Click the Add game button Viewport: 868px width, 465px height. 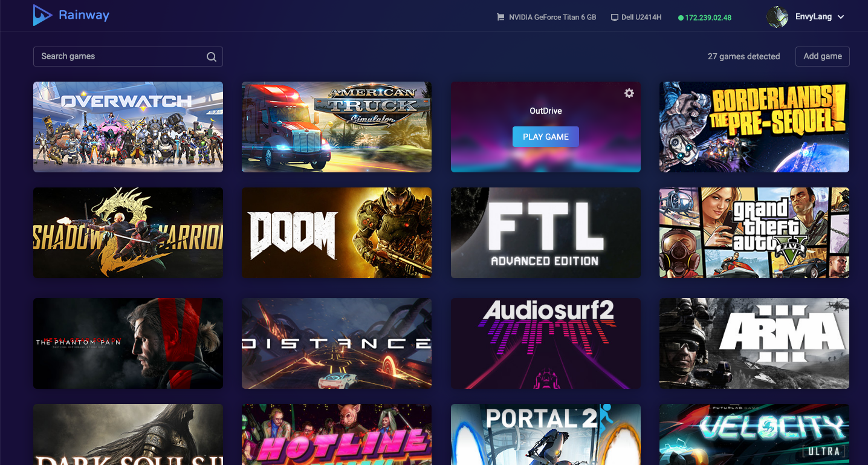[x=823, y=56]
